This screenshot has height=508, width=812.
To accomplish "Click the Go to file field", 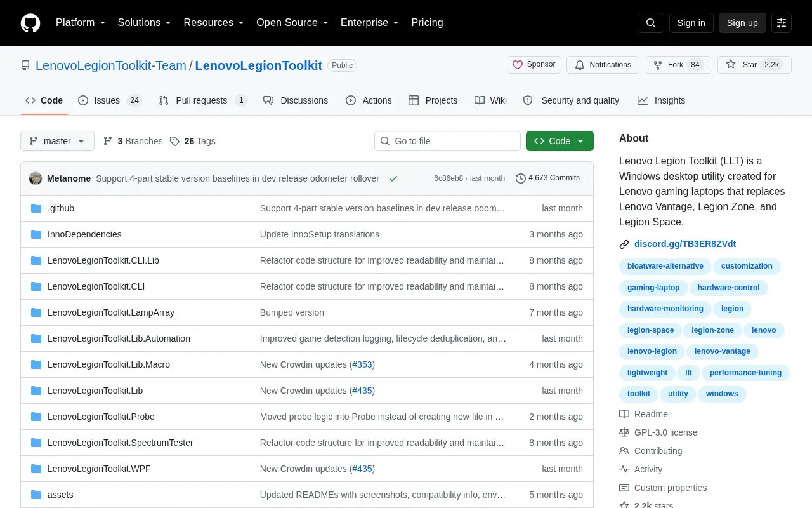I will click(447, 141).
